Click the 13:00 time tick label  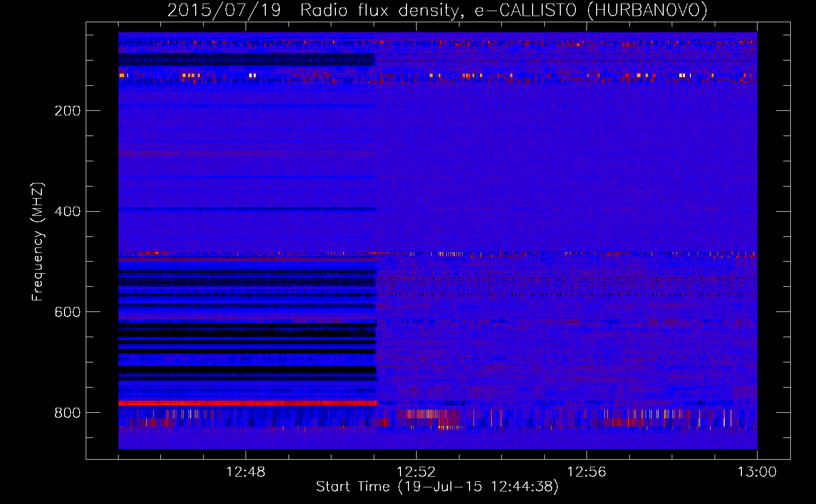[x=757, y=472]
